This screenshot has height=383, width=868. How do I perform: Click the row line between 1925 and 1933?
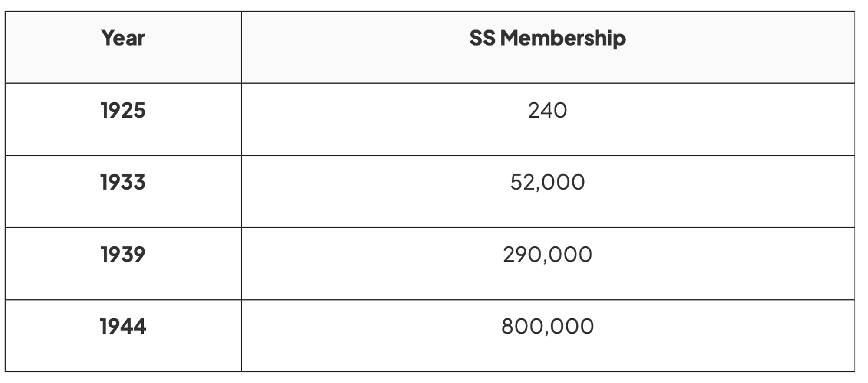click(123, 155)
